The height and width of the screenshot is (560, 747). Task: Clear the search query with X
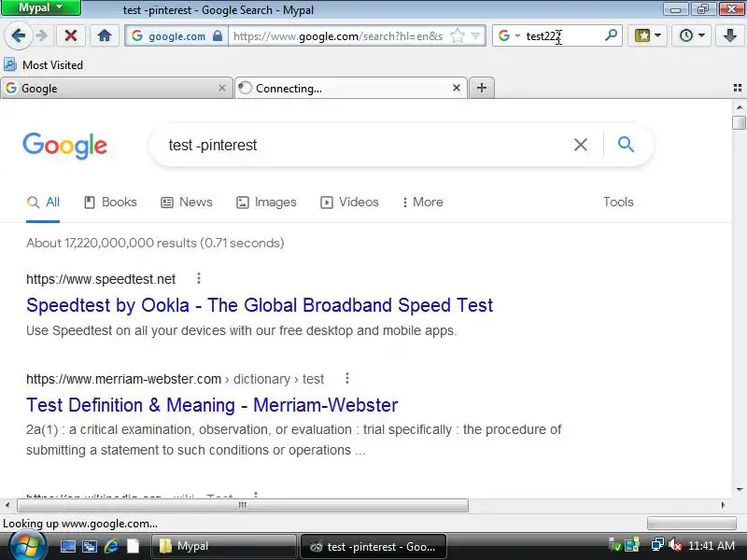coord(580,145)
